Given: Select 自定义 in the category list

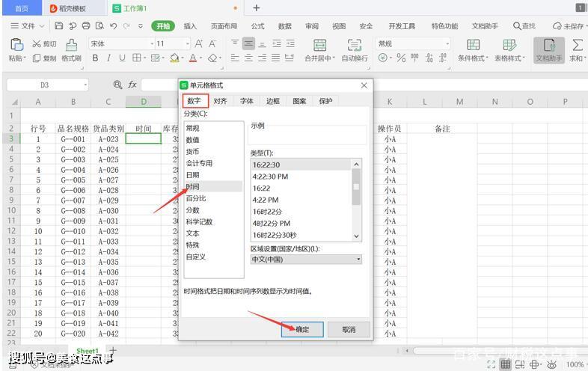Looking at the screenshot, I should (x=213, y=257).
